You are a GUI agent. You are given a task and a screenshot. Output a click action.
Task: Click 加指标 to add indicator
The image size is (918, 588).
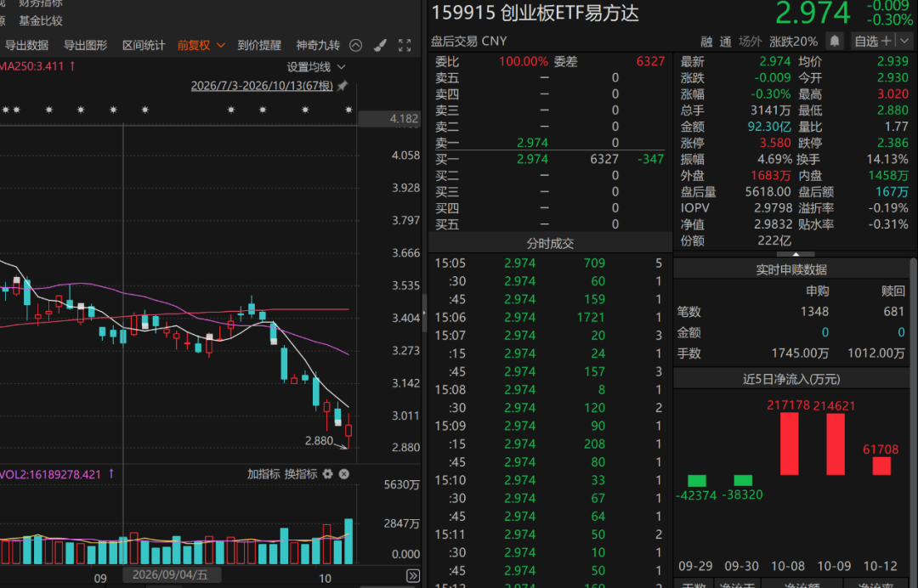[x=263, y=474]
